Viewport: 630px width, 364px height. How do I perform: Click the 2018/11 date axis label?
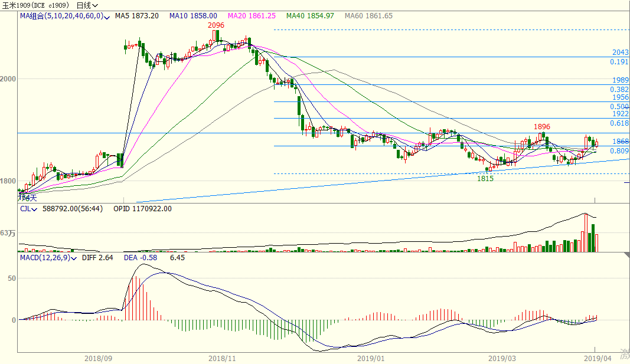click(222, 358)
